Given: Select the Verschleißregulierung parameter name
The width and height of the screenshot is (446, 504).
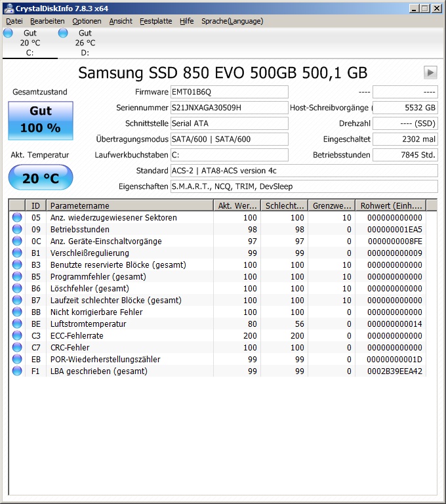Looking at the screenshot, I should point(90,253).
